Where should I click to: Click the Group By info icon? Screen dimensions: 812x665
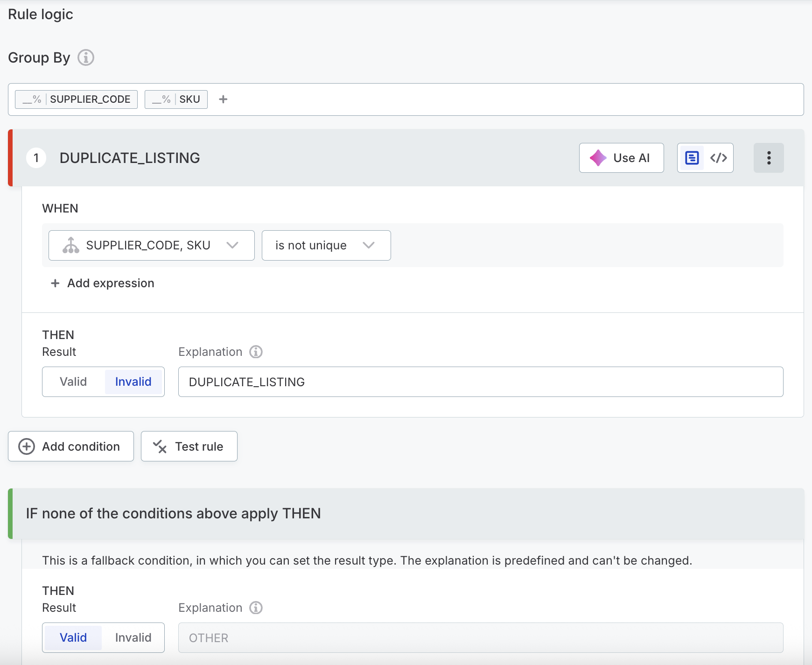point(86,57)
